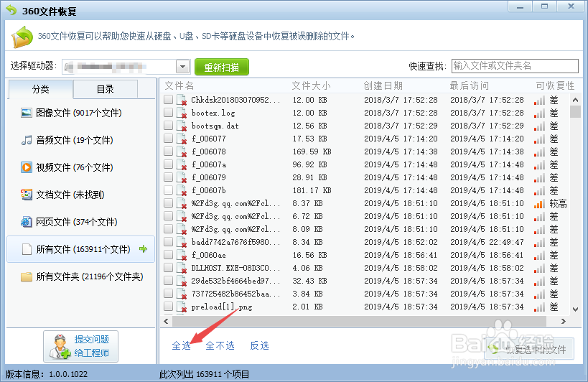Click the 视频文件 play icon
Screen dimensions: 588x382
tap(27, 167)
